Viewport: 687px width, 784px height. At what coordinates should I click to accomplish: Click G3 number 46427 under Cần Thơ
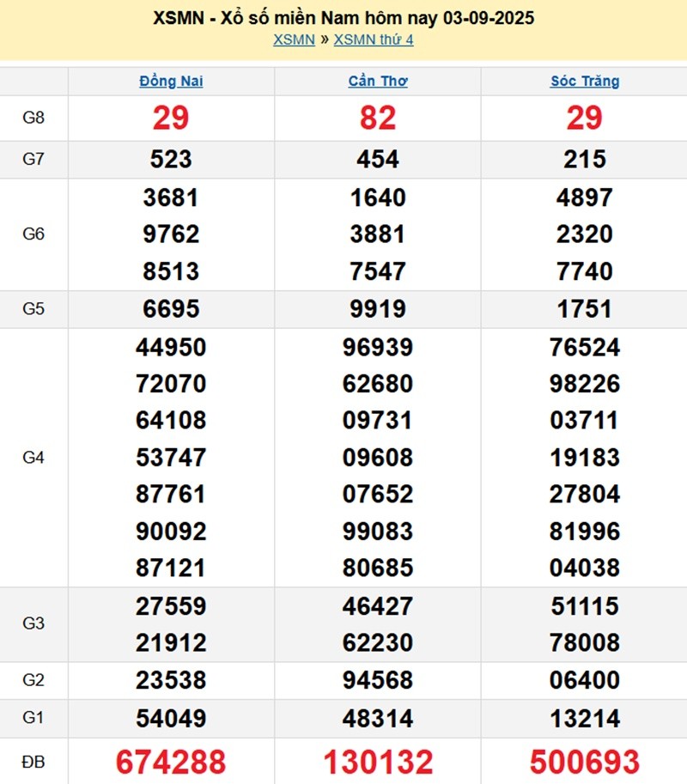378,606
